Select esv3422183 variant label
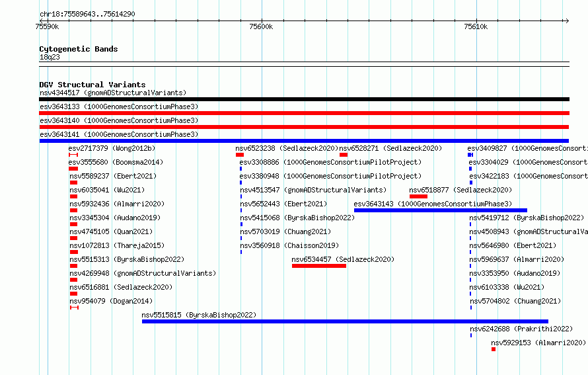Image resolution: width=588 pixels, height=375 pixels. tap(529, 176)
